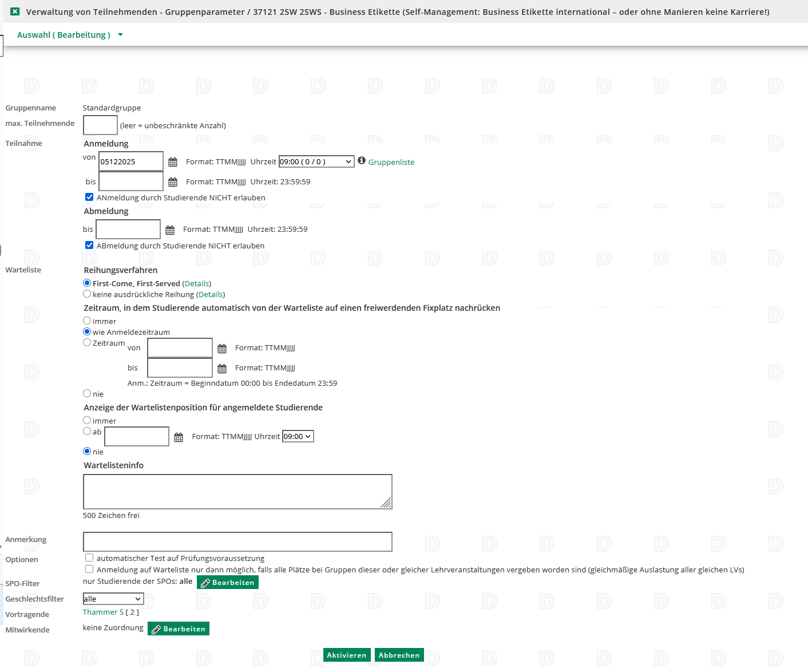The image size is (808, 672).
Task: Enable automatischer Test auf Prüfungsvoraussetzung
Action: click(x=89, y=558)
